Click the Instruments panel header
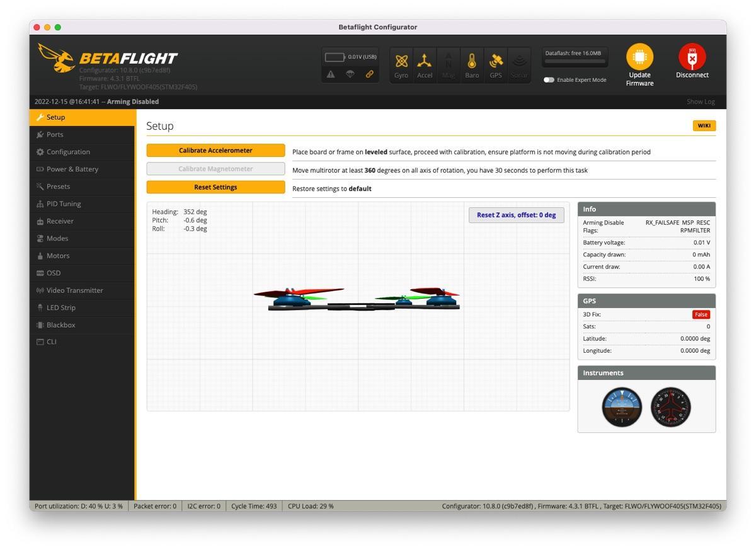The height and width of the screenshot is (550, 756). (646, 373)
